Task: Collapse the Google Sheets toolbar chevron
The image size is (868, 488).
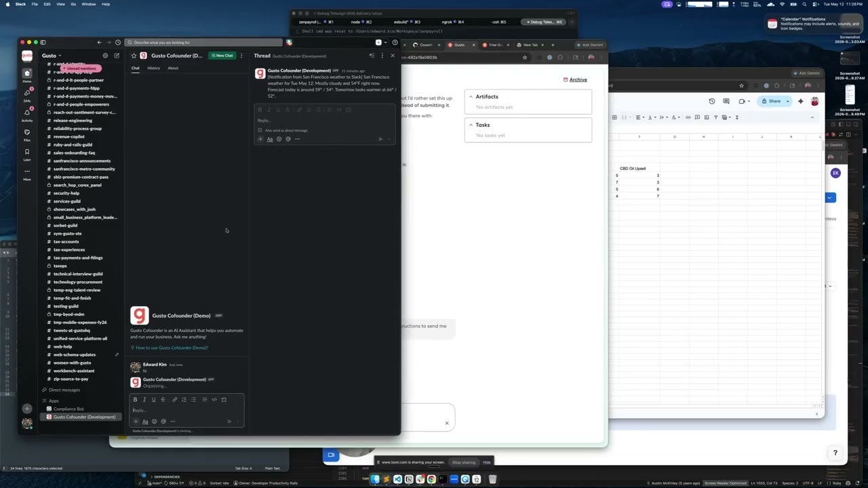Action: 812,117
